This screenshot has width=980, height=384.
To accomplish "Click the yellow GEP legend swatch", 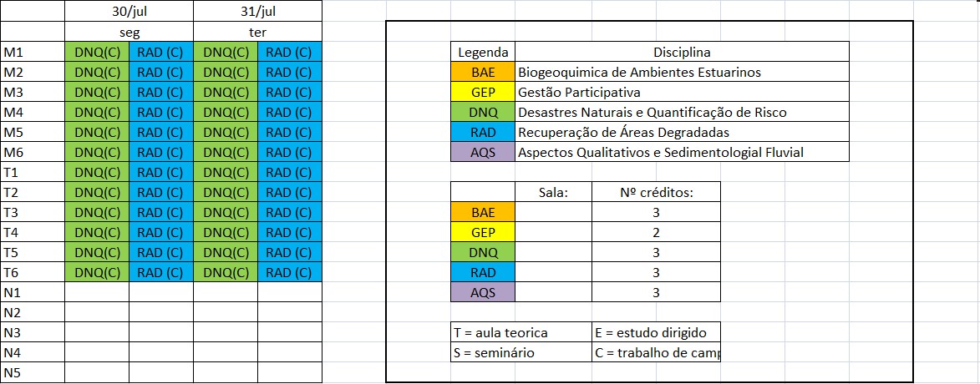I will pos(483,93).
